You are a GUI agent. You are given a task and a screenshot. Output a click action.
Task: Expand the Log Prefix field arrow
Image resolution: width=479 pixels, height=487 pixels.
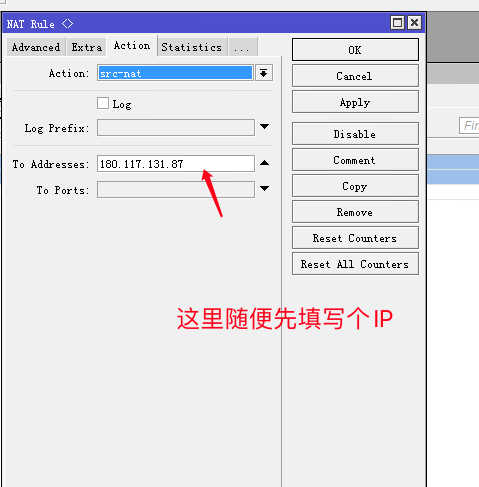[264, 127]
